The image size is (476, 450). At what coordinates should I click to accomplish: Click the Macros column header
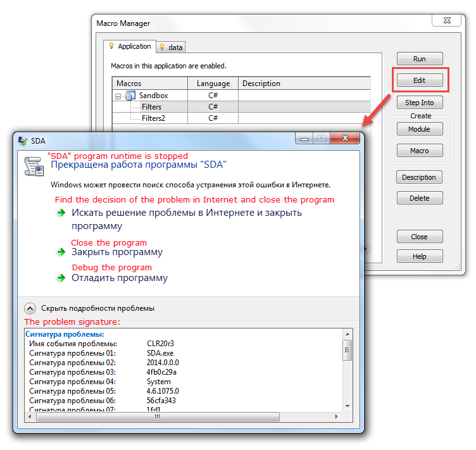(x=150, y=84)
